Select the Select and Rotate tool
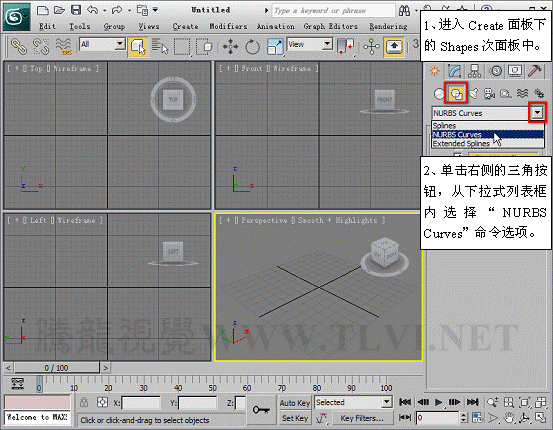Viewport: 553px width, 430px height. pos(252,47)
